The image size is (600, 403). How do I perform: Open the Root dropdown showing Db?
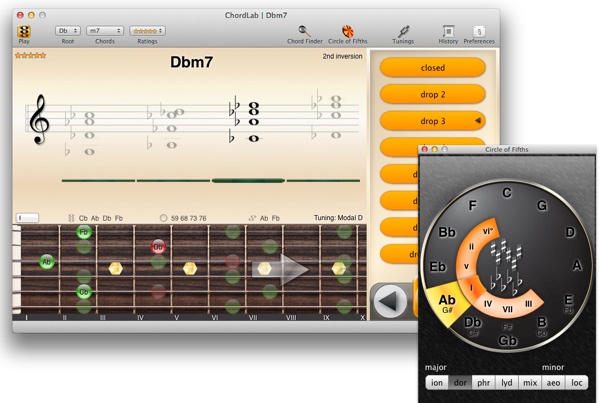(68, 31)
